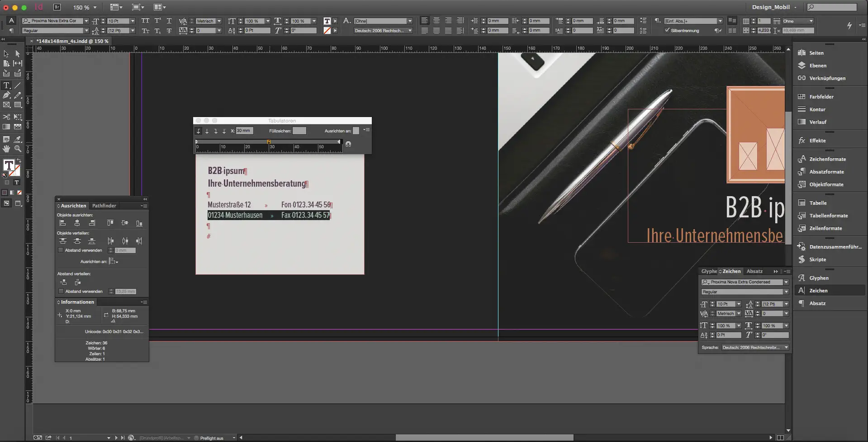
Task: Enable Abstand verwenden under Objekte verteilen
Action: [61, 250]
